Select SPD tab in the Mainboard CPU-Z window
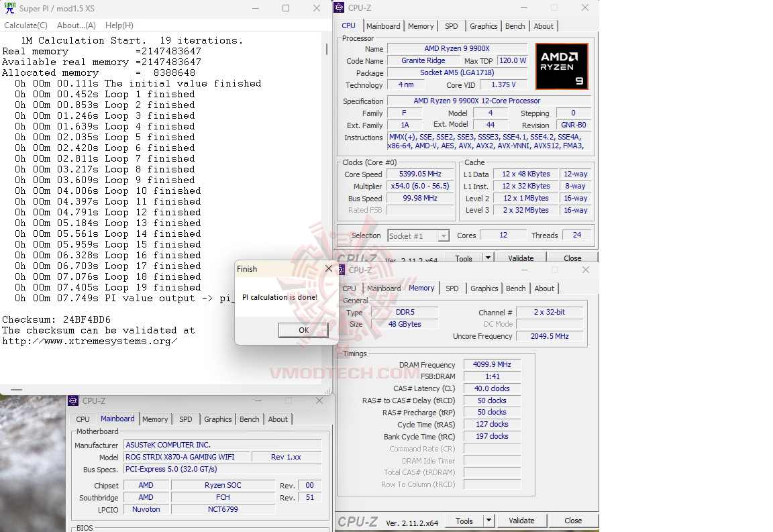Screen dimensions: 773x532 pos(185,419)
